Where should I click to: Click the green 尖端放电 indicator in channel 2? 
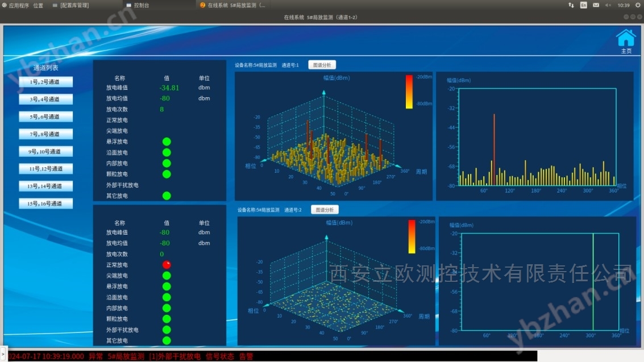[x=167, y=276]
